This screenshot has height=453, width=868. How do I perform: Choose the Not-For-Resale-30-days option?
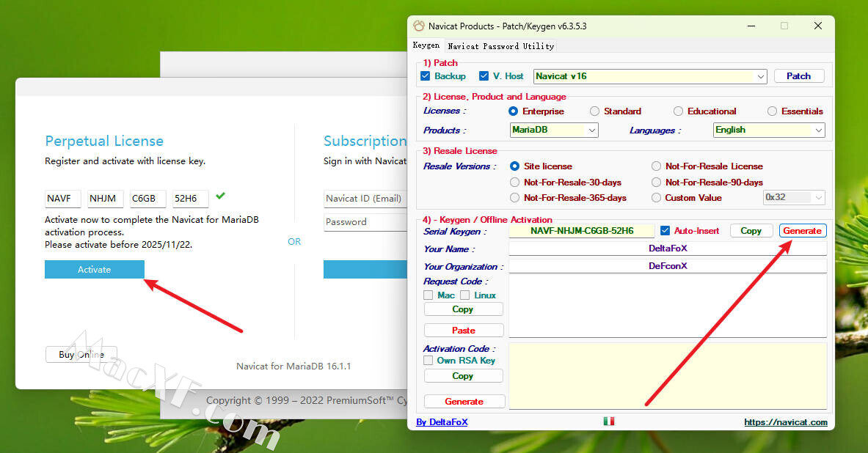(514, 183)
